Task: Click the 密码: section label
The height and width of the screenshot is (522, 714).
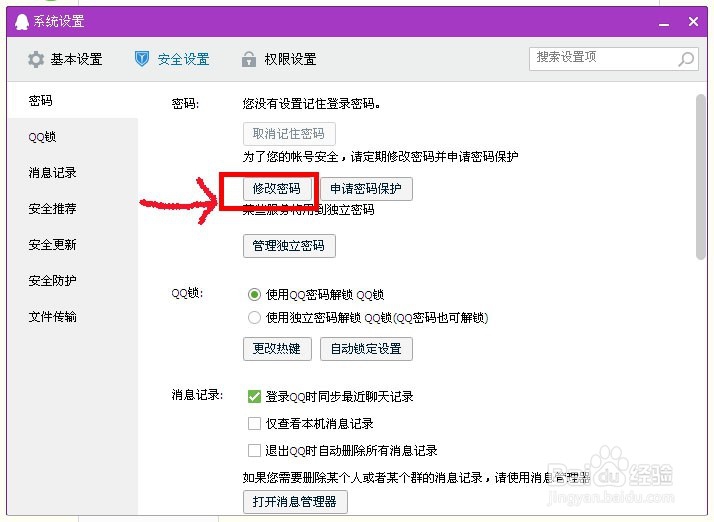Action: pos(185,104)
